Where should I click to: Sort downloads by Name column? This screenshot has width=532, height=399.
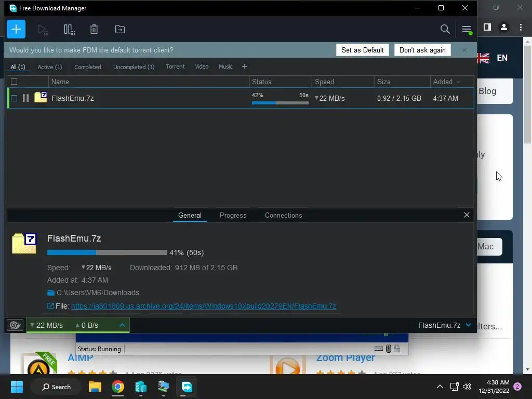pos(148,82)
